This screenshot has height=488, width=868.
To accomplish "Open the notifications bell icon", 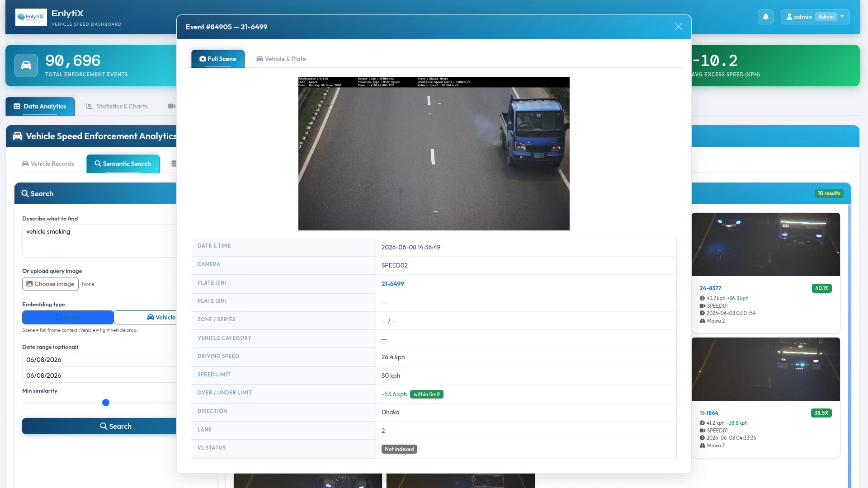I will pos(765,17).
